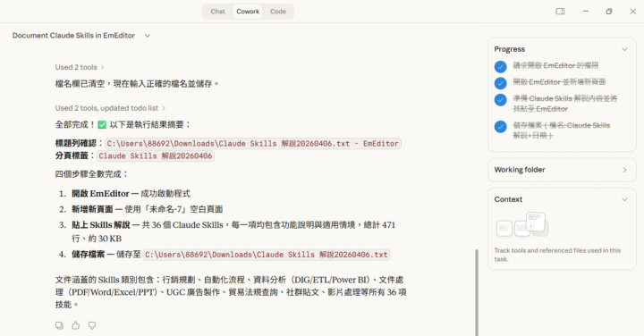This screenshot has height=336, width=644.
Task: Give the response a thumbs up
Action: [x=75, y=325]
